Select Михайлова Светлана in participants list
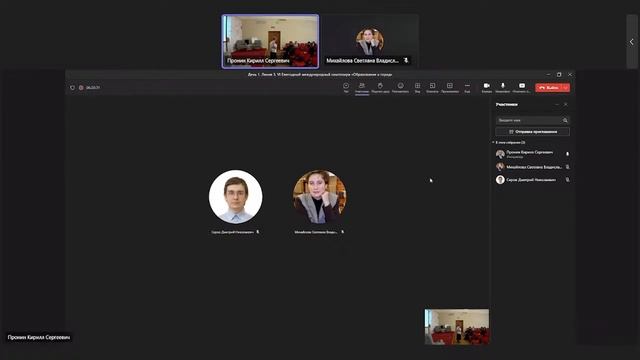640x360 pixels. [x=532, y=167]
